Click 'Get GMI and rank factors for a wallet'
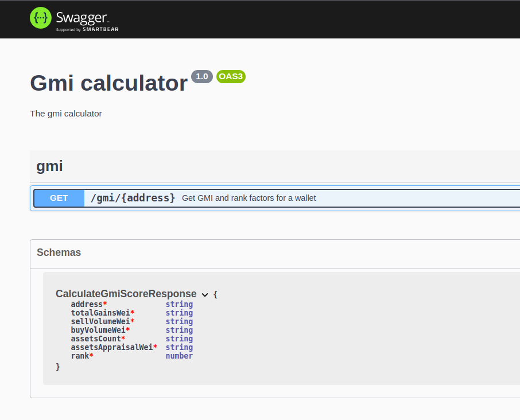The width and height of the screenshot is (520, 420). click(249, 198)
